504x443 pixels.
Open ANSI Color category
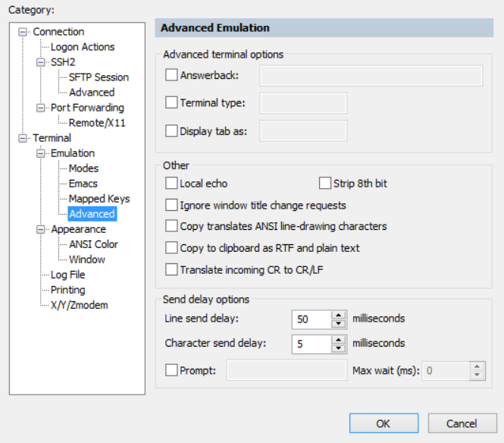pos(93,244)
